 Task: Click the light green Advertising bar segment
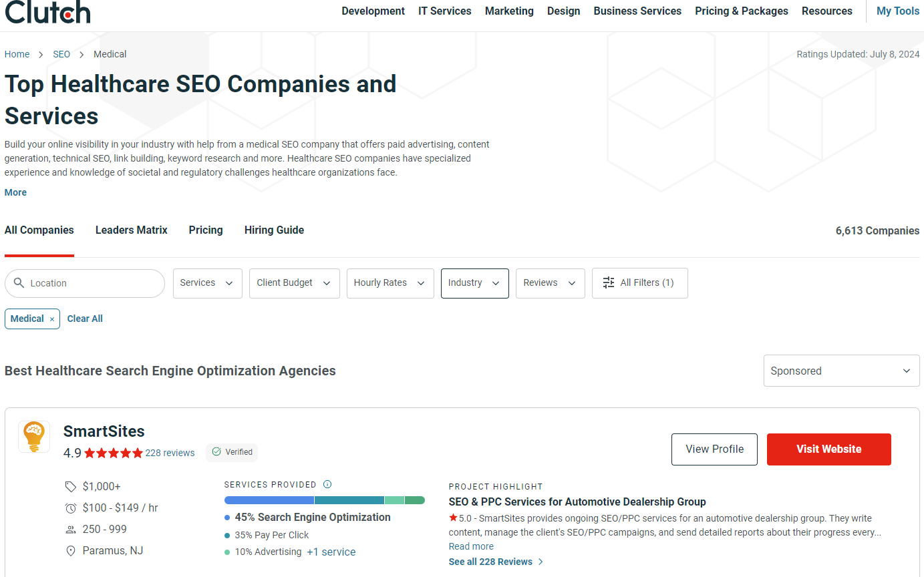point(394,500)
